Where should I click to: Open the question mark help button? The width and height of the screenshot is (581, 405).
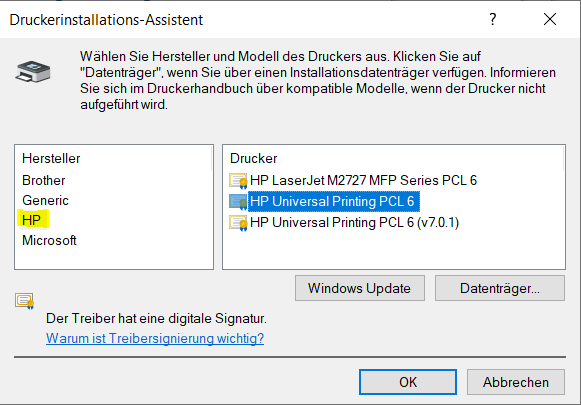(x=492, y=19)
